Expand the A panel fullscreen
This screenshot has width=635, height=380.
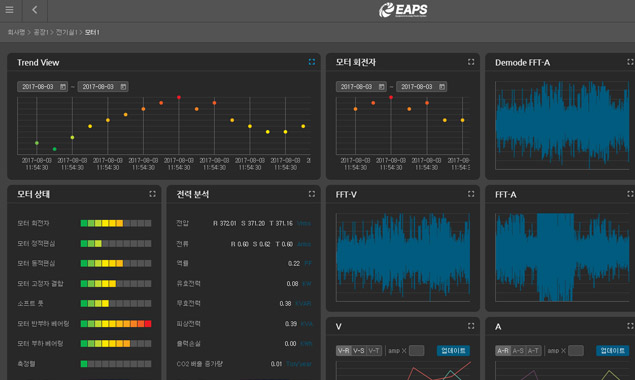(630, 326)
